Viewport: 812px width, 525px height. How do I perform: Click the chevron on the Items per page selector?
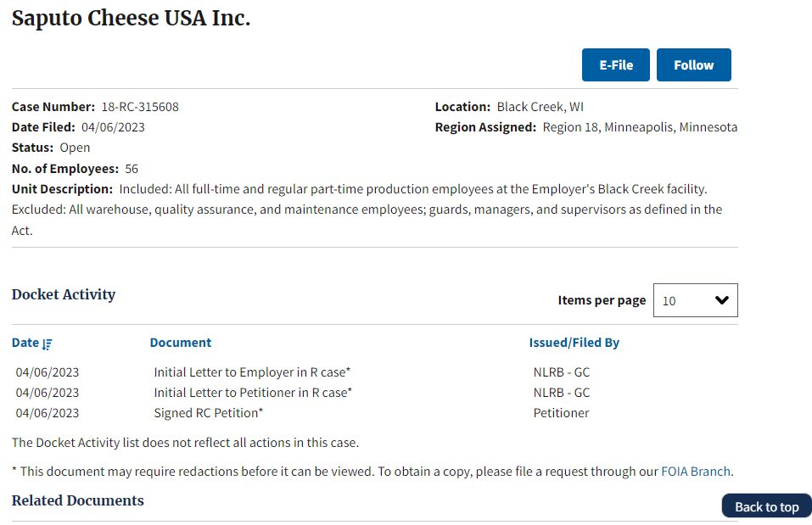(722, 300)
